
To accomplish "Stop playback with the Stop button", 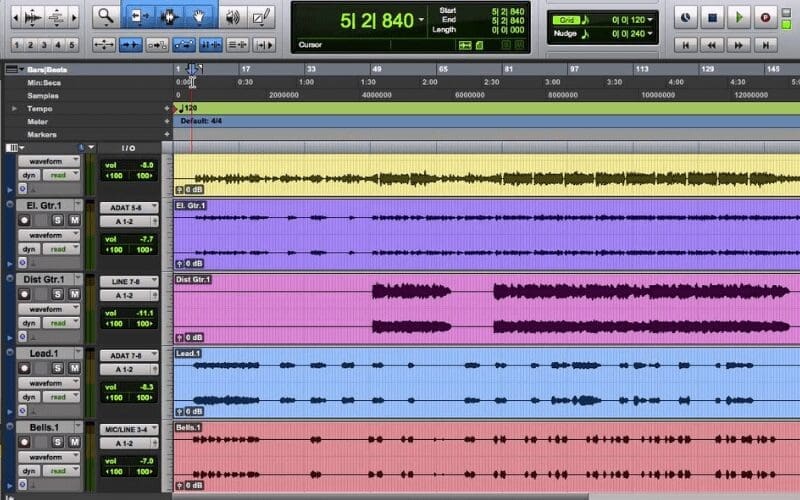I will pyautogui.click(x=712, y=18).
